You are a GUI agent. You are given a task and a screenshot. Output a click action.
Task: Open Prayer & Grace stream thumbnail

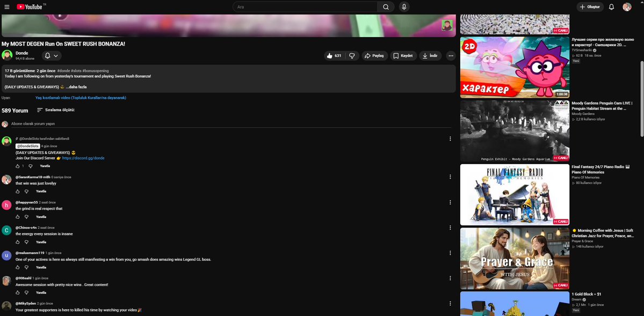point(515,259)
